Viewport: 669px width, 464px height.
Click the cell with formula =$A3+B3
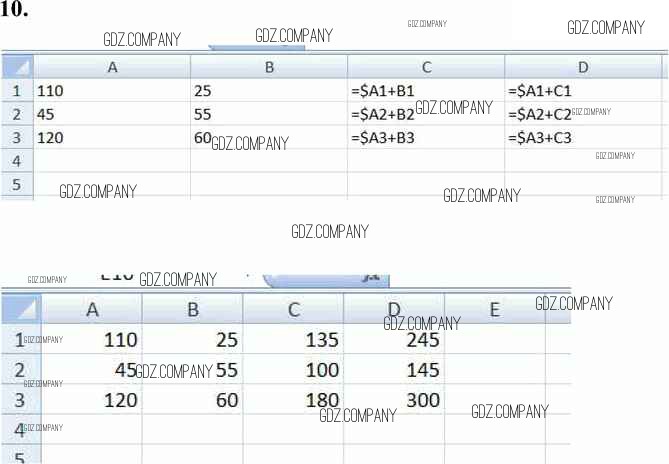[426, 137]
